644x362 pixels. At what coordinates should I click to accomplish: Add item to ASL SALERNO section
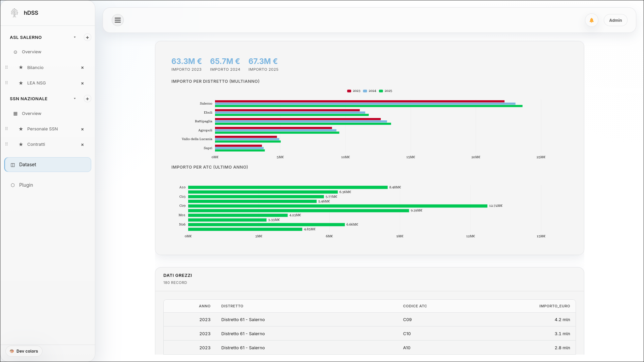tap(87, 37)
